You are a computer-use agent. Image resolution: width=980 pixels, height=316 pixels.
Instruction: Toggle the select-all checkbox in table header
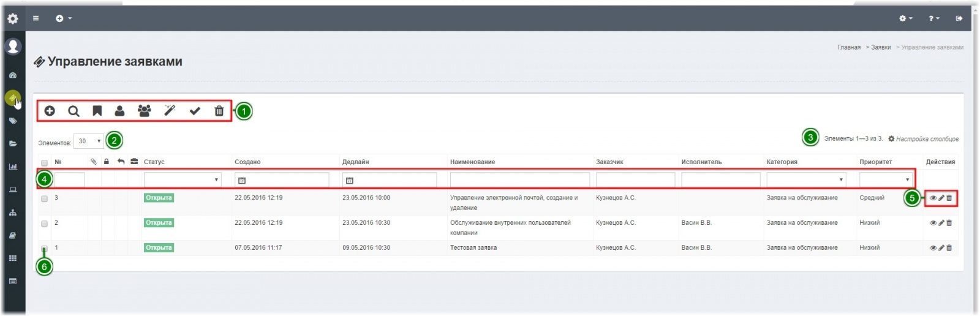click(44, 163)
